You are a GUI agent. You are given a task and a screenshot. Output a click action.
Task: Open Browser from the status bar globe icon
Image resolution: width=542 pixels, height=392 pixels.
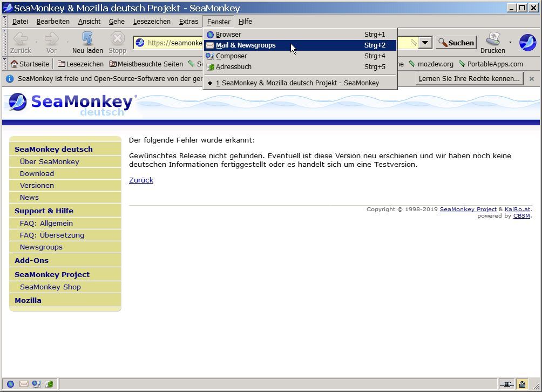[10, 384]
